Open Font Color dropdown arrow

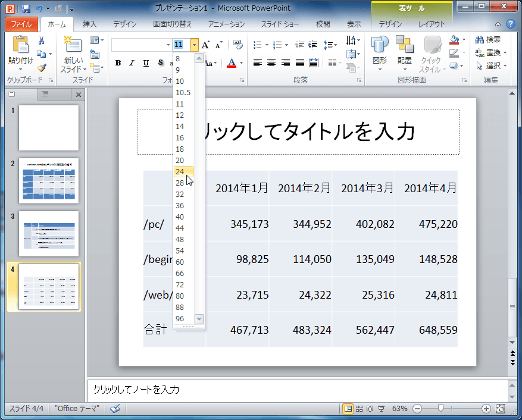pos(242,63)
